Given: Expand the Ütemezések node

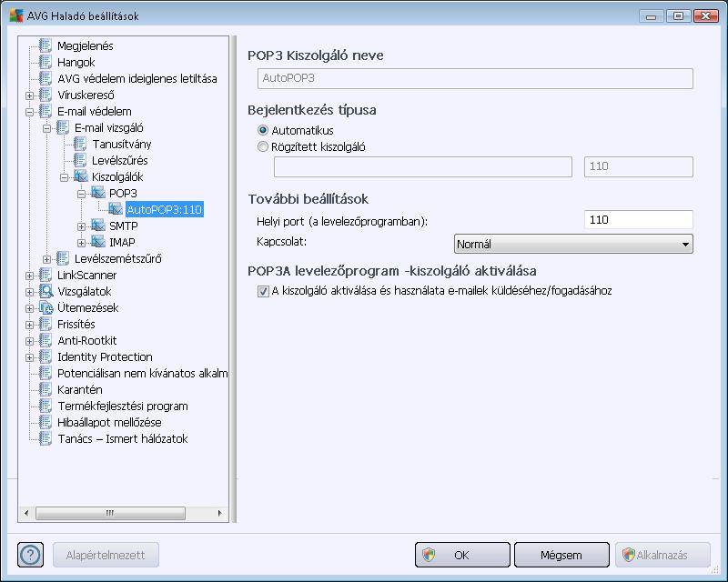Looking at the screenshot, I should [29, 308].
